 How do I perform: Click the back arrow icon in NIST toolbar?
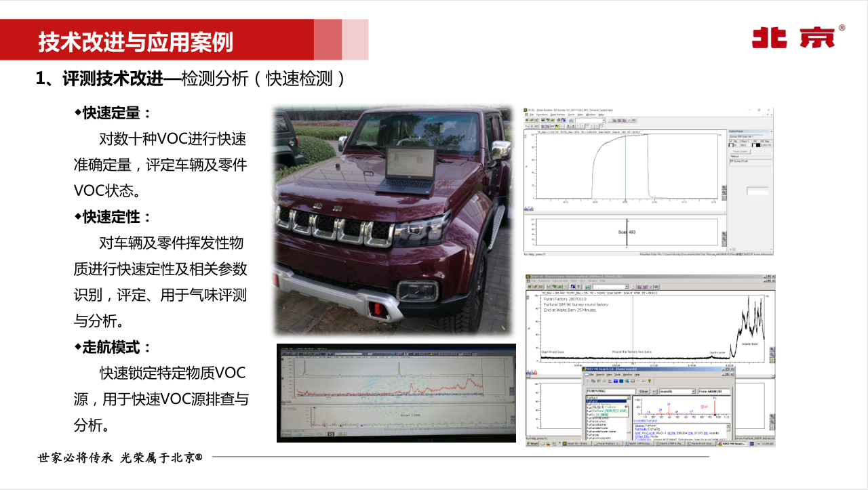(x=644, y=381)
